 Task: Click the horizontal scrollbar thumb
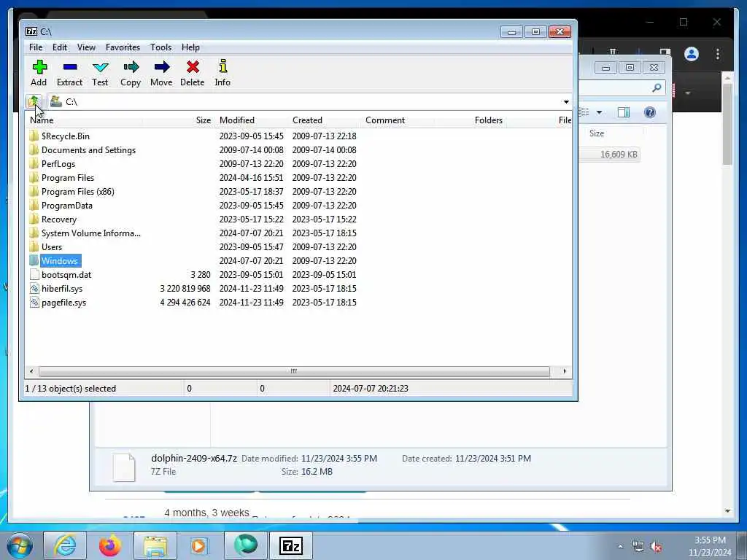tap(294, 371)
